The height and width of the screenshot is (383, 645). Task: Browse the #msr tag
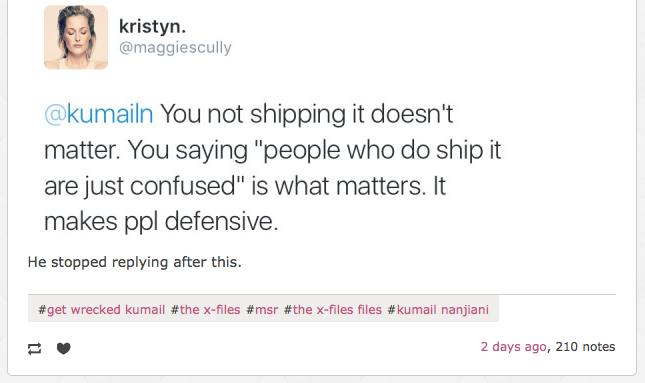tap(262, 309)
